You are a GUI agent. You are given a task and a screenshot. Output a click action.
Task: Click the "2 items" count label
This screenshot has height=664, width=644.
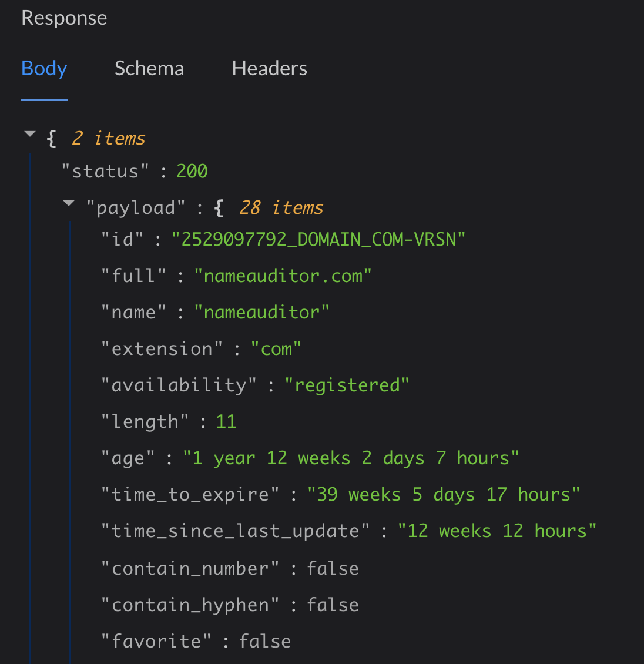pos(108,139)
